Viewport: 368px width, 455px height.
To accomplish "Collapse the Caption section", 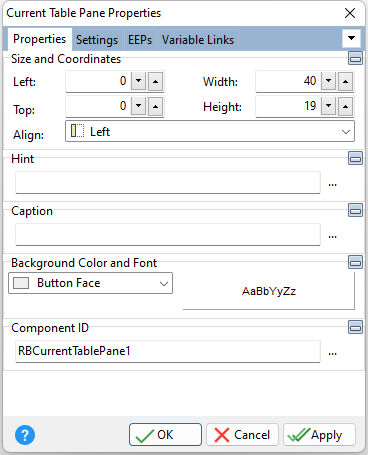I will (355, 210).
